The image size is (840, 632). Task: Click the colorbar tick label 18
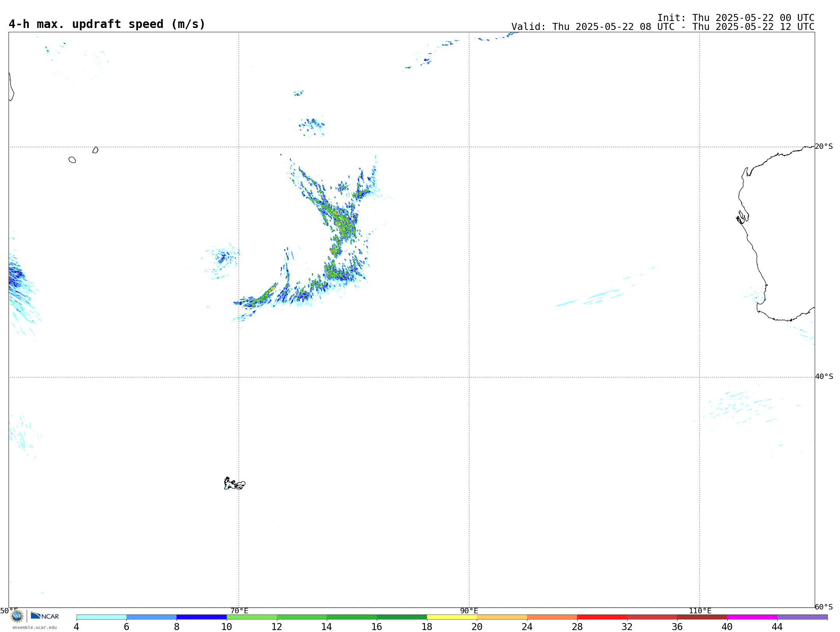pos(427,627)
